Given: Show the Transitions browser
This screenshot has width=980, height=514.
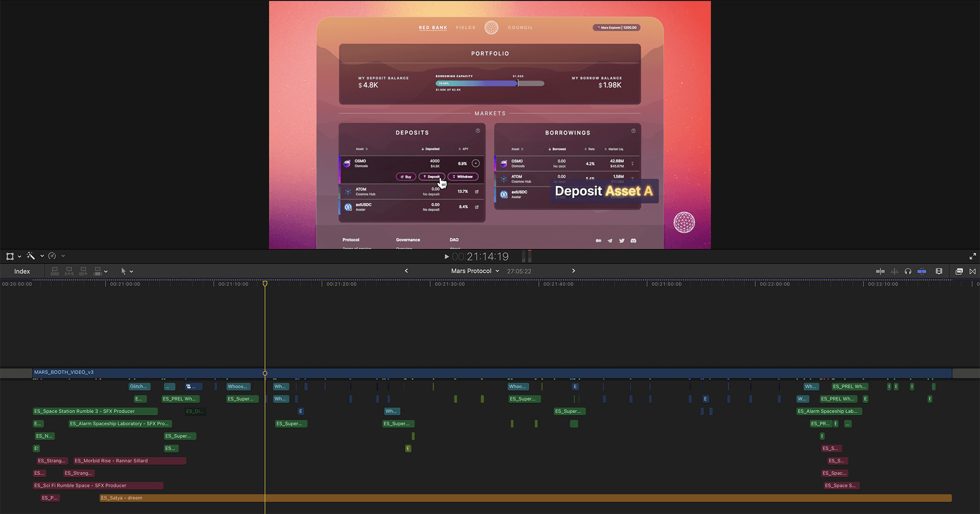Looking at the screenshot, I should point(972,271).
